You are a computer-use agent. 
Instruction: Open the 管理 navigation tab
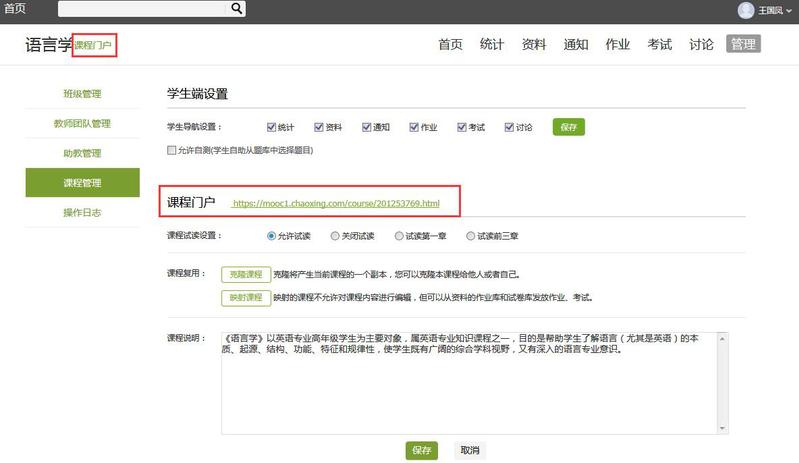tap(743, 44)
